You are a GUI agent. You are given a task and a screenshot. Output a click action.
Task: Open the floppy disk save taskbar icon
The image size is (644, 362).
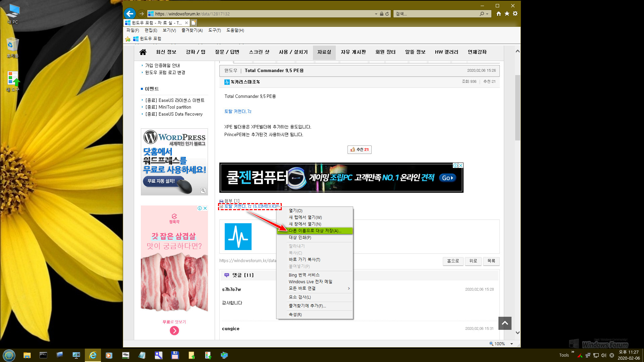pyautogui.click(x=175, y=355)
